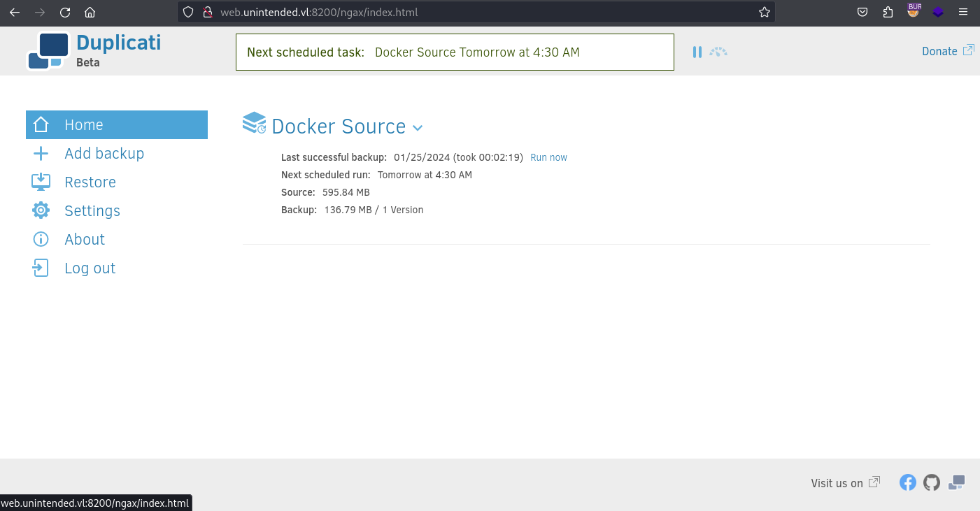Open the Firefox hamburger menu
980x511 pixels.
point(963,12)
